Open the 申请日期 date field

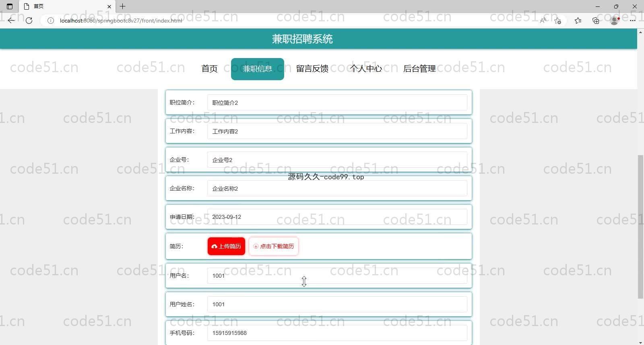[337, 217]
